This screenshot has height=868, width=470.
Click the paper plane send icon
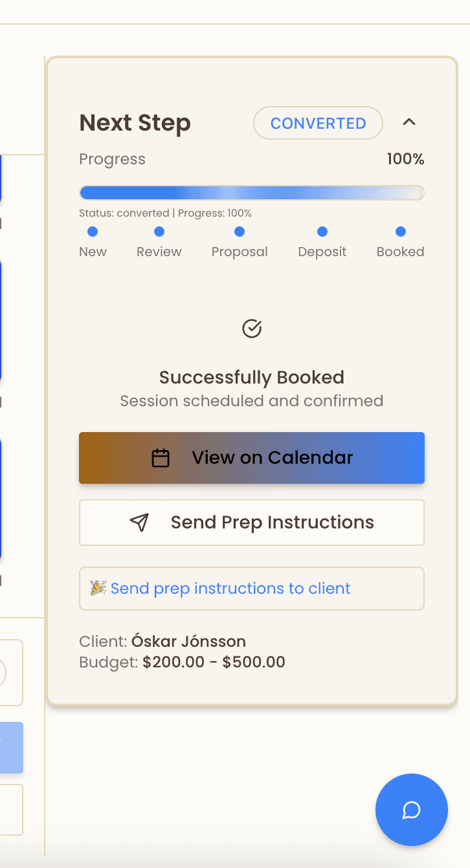pyautogui.click(x=139, y=523)
